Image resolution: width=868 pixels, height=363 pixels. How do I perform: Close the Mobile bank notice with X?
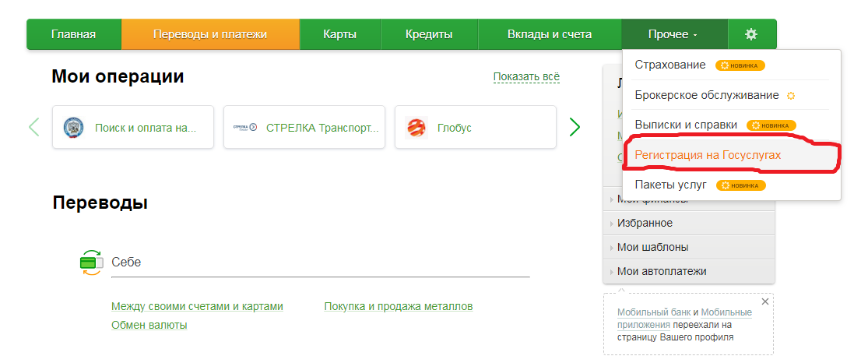(x=765, y=301)
